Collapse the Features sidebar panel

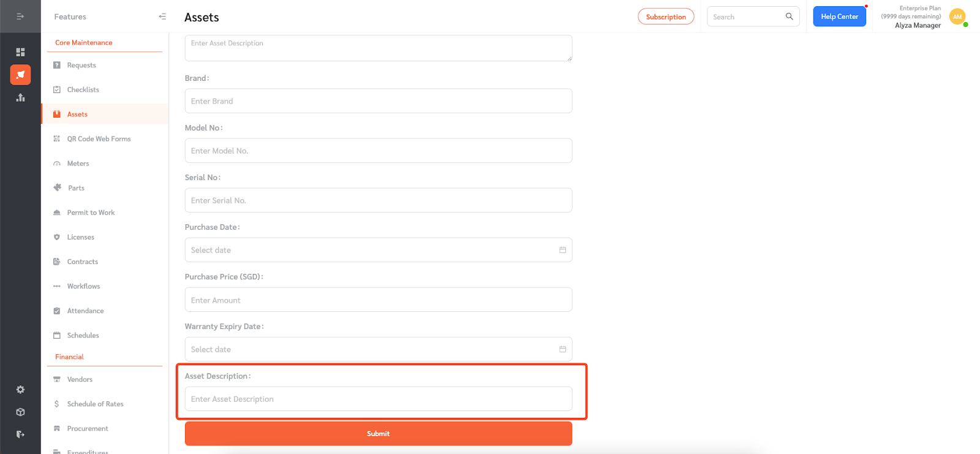162,17
